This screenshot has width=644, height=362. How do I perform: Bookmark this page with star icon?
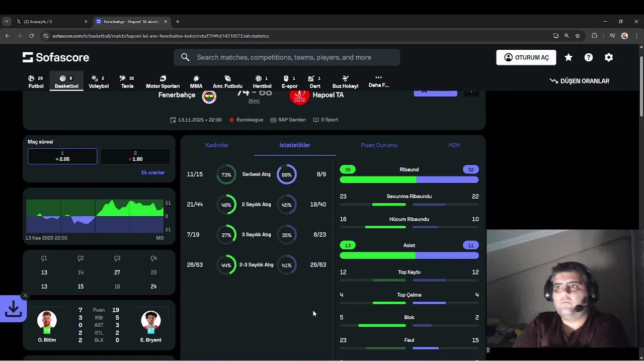click(x=578, y=36)
